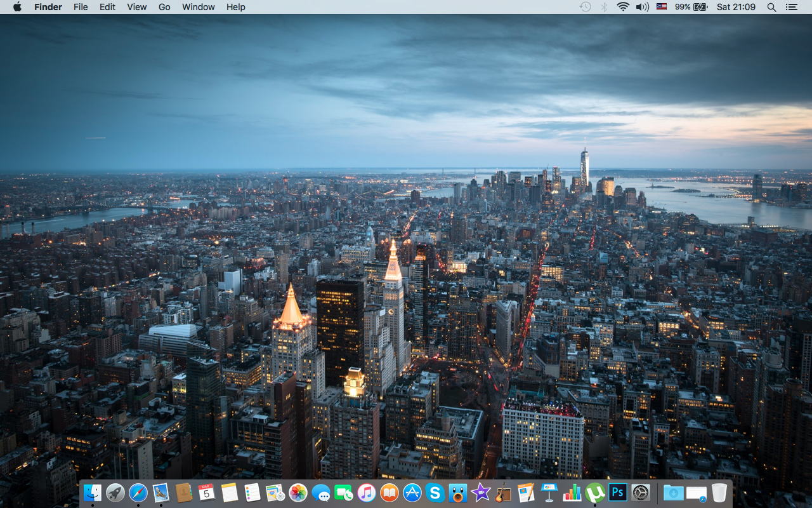The image size is (812, 508).
Task: Open Bluetooth status menu
Action: [604, 7]
